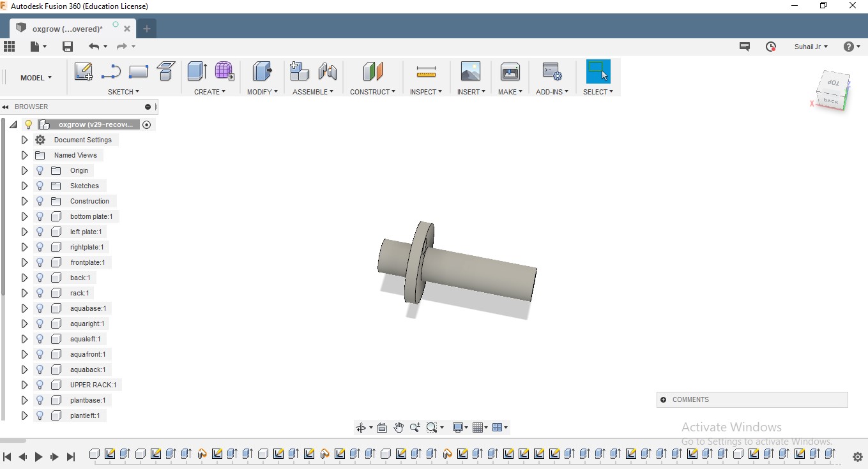The width and height of the screenshot is (868, 469).
Task: Click the Extrude tool in Create
Action: point(197,71)
